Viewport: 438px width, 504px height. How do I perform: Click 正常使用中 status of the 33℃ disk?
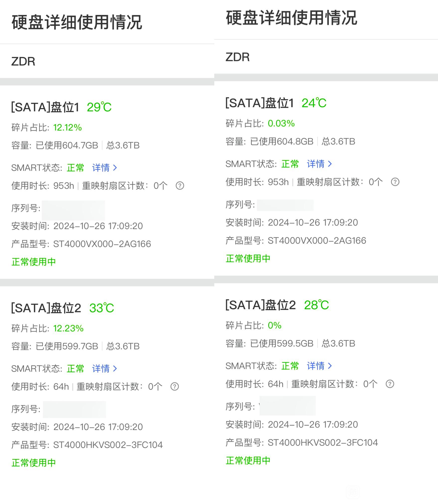pos(34,463)
